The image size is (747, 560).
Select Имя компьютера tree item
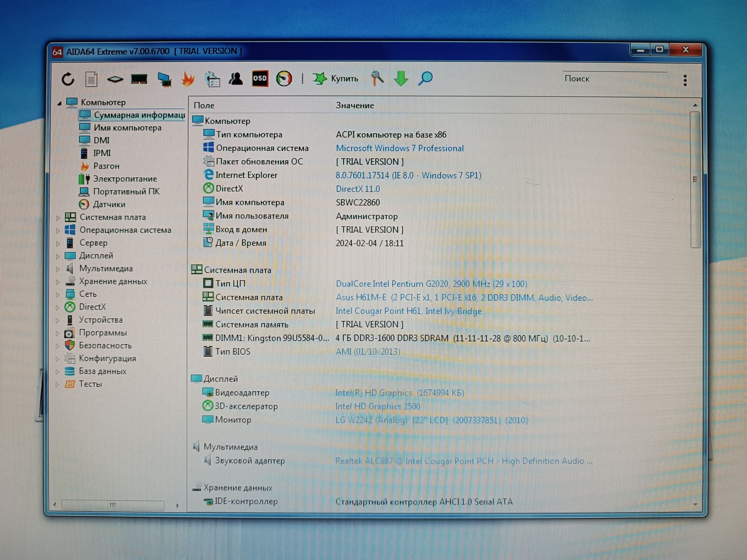(120, 128)
